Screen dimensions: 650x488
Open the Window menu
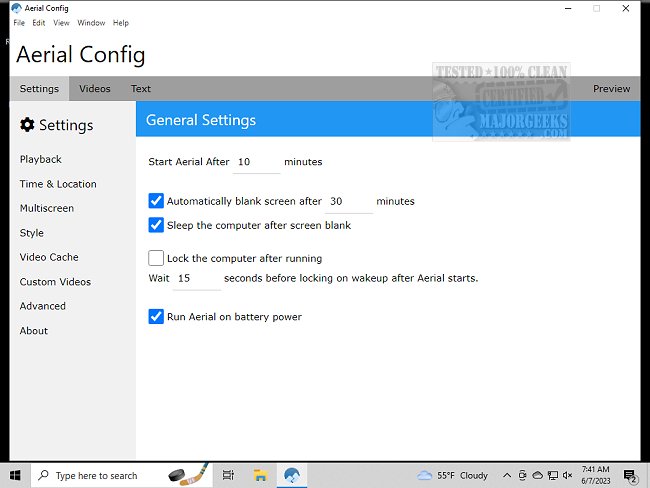[x=91, y=23]
